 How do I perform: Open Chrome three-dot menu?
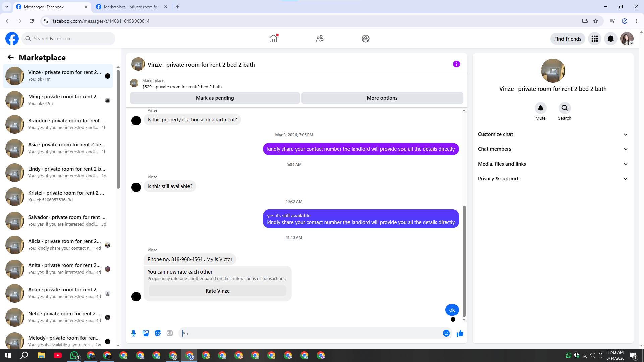point(637,21)
